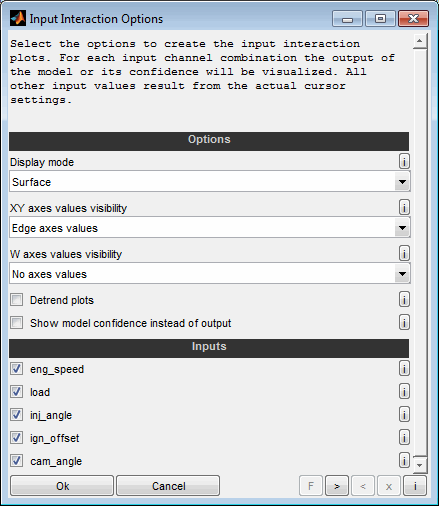Image resolution: width=439 pixels, height=506 pixels.
Task: Show info for XY axes values visibility
Action: [x=404, y=208]
